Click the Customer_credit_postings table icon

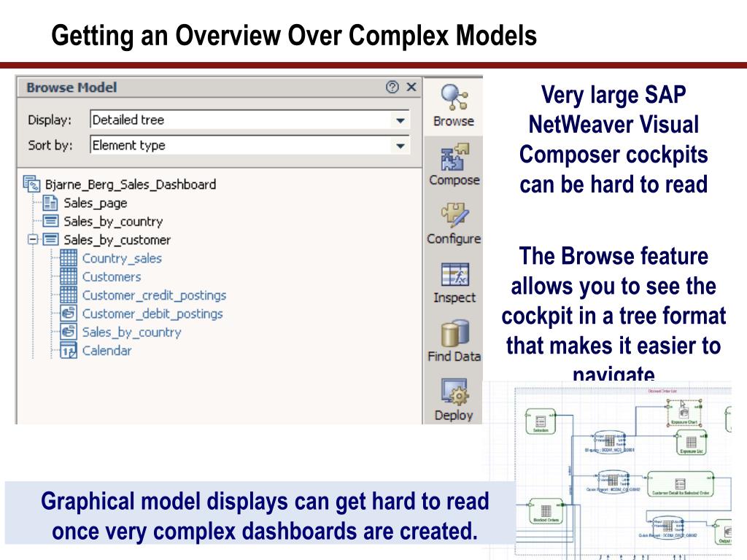point(68,295)
